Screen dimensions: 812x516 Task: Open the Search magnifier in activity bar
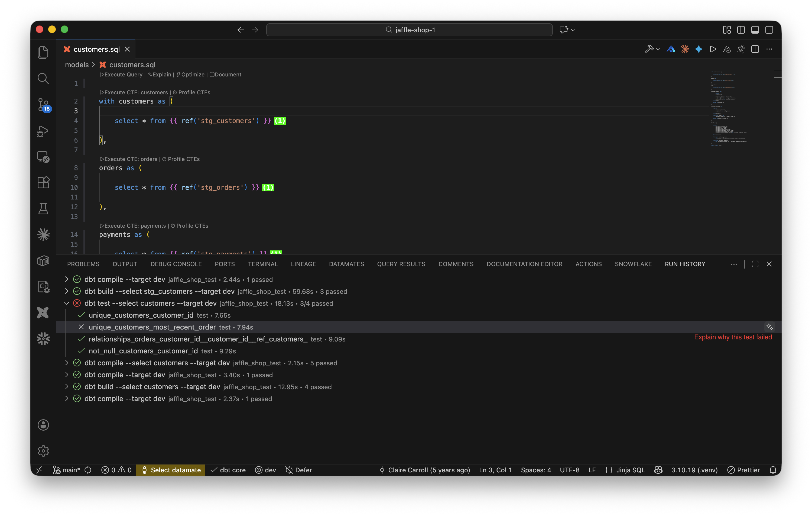pos(43,79)
